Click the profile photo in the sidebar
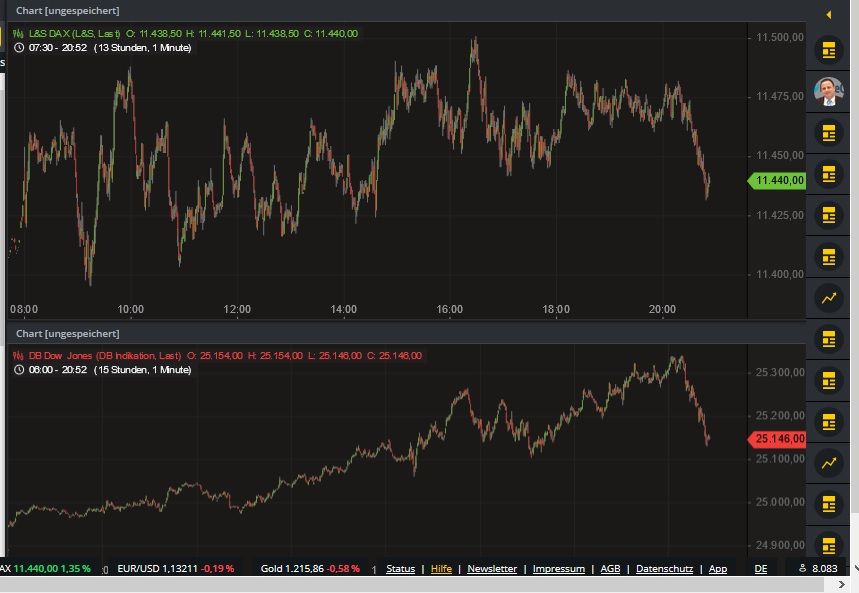This screenshot has width=859, height=593. tap(828, 90)
